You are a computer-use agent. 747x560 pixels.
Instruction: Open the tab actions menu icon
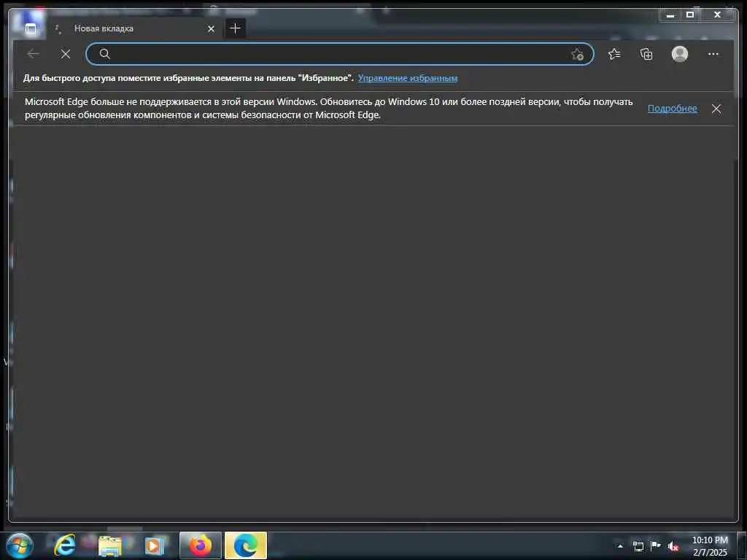pos(31,29)
